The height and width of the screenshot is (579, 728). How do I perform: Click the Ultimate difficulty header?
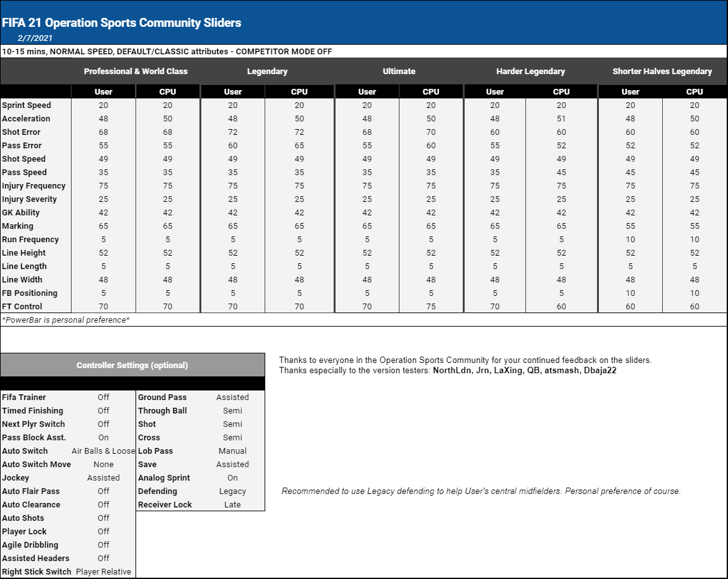pyautogui.click(x=399, y=72)
